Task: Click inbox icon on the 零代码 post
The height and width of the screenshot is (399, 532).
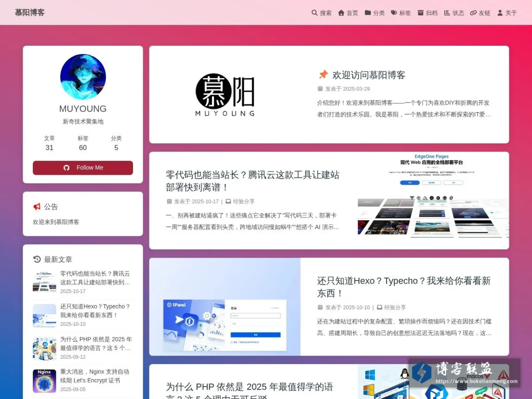Action: click(x=228, y=201)
